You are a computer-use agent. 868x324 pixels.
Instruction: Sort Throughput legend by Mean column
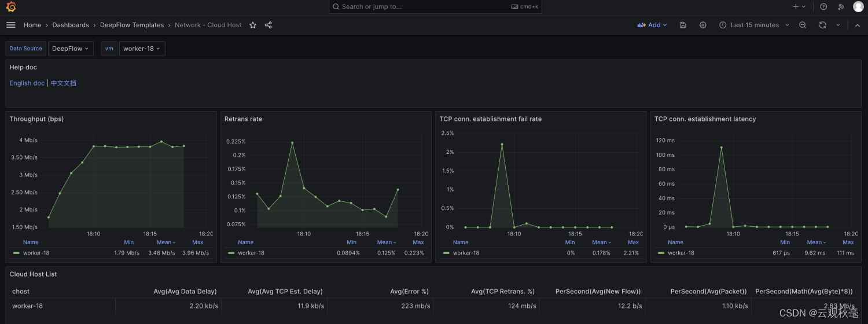(x=166, y=242)
